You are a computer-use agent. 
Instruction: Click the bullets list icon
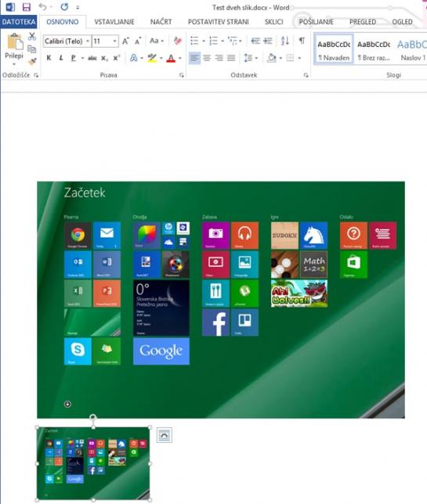[194, 41]
